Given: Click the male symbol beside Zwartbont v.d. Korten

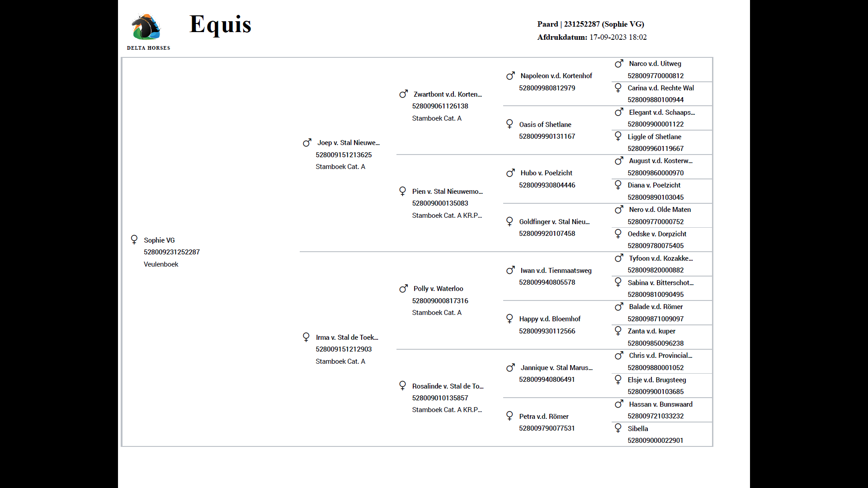Looking at the screenshot, I should [403, 94].
